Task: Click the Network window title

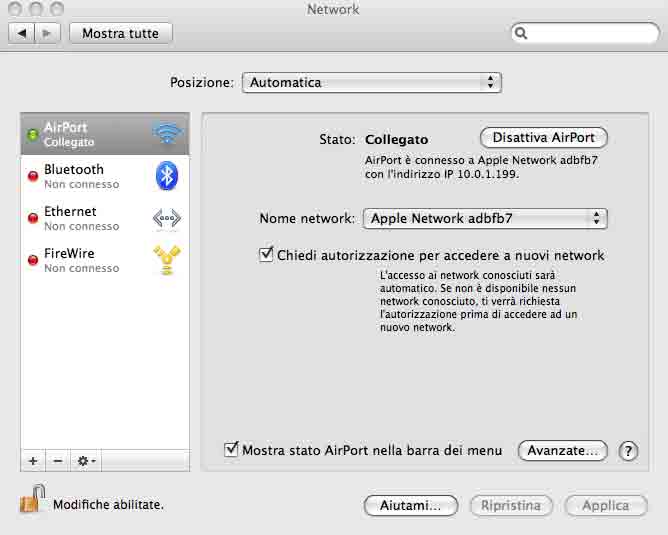Action: (333, 9)
